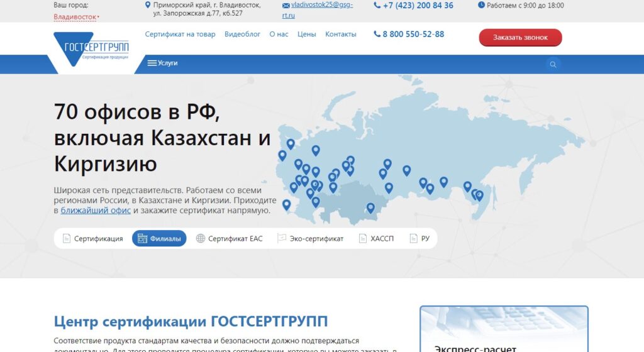
Task: Select the РУ tab
Action: (419, 238)
